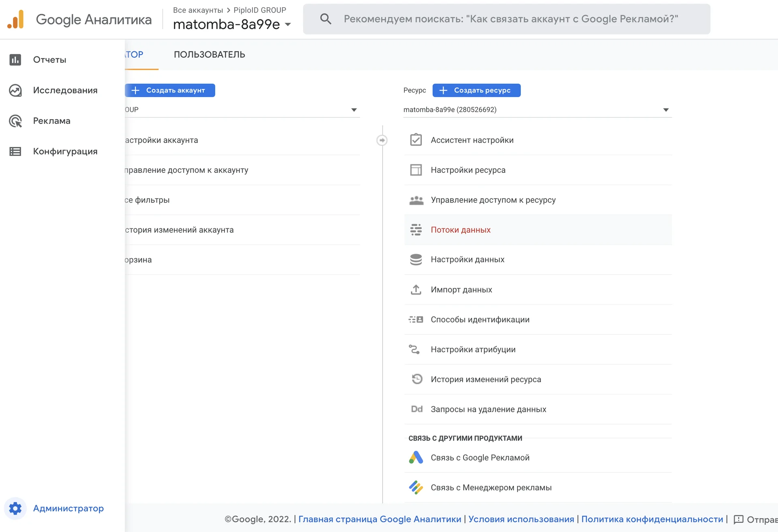Open the все фильтры row

tap(242, 200)
